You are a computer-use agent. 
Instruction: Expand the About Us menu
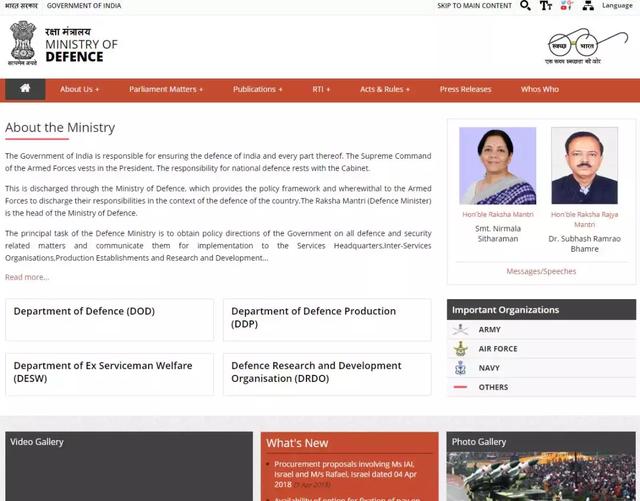tap(79, 89)
